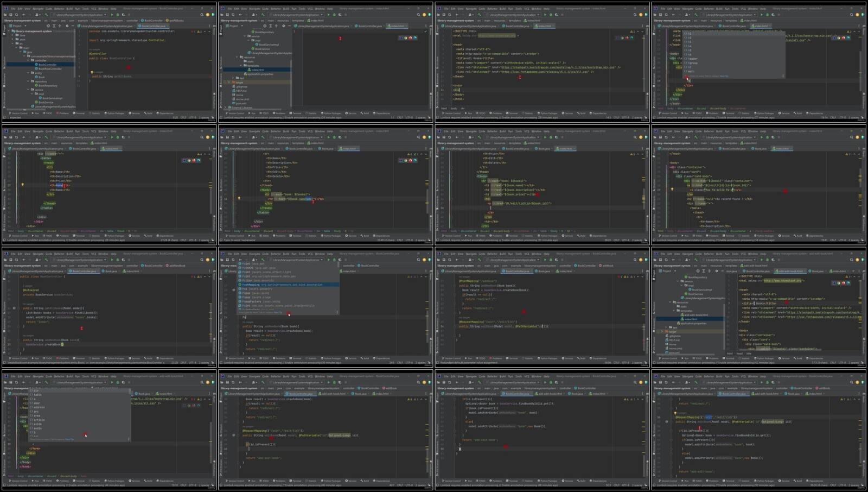
Task: Open Navigate menu in the BookRestController frame
Action: point(38,9)
